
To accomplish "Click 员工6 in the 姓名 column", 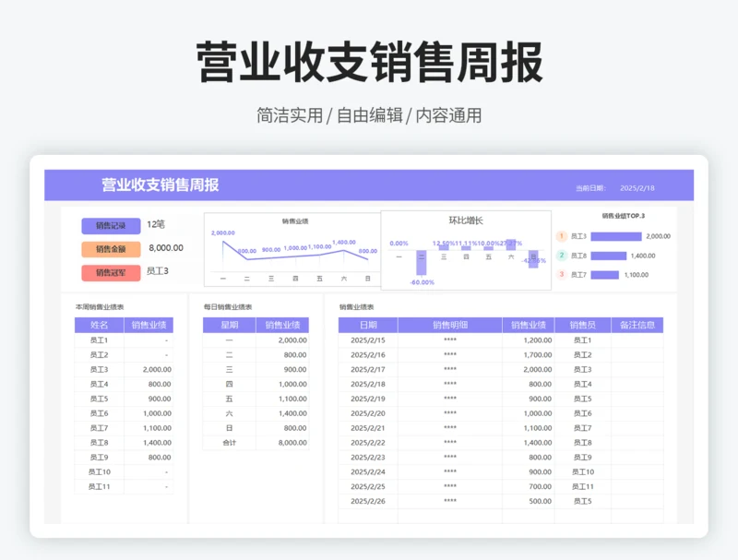I will coord(100,413).
